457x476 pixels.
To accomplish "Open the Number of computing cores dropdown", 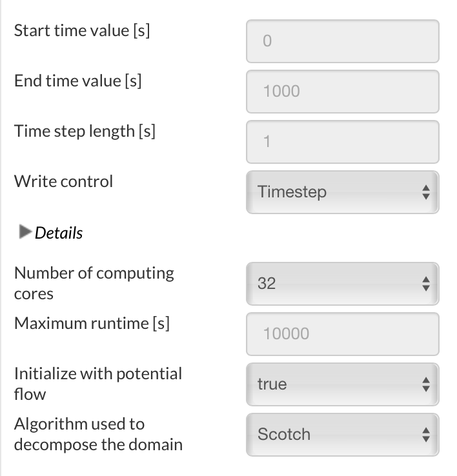I will coord(342,283).
